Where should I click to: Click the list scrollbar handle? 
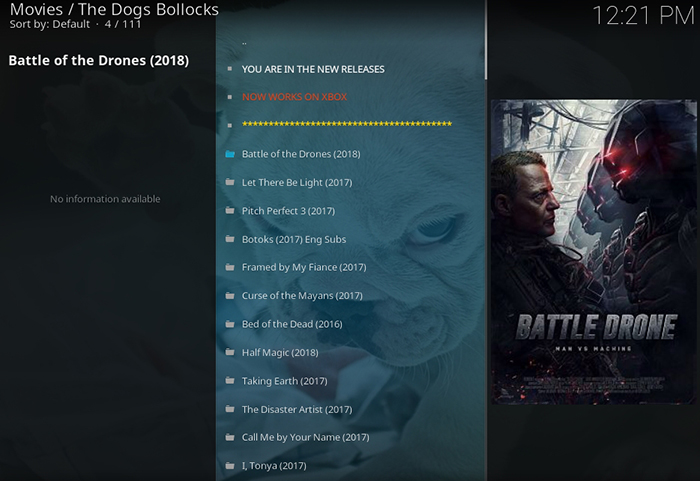(x=486, y=40)
